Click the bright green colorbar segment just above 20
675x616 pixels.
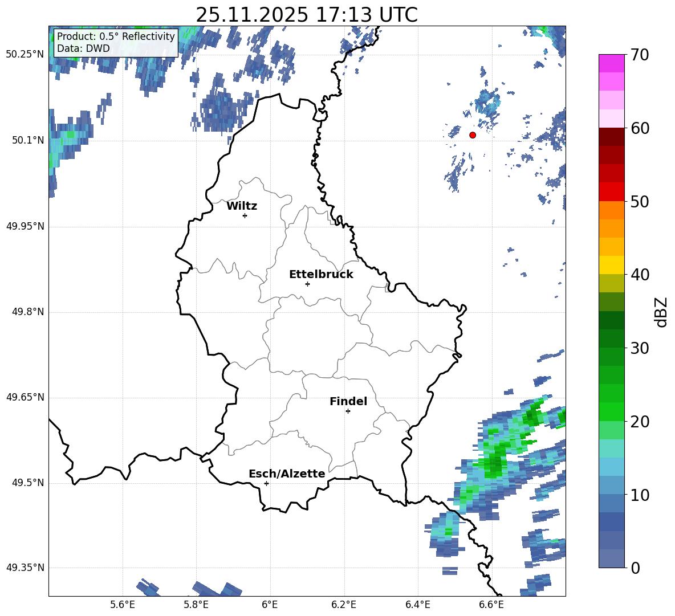611,411
